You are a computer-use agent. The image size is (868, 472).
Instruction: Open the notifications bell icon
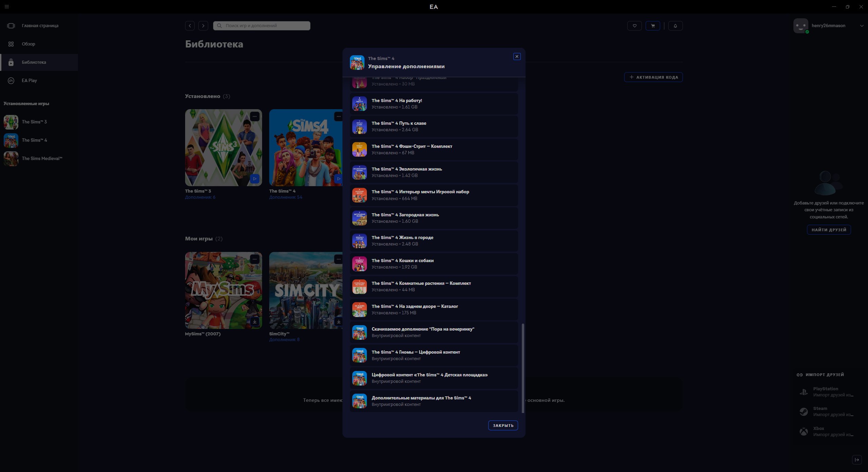pos(675,26)
